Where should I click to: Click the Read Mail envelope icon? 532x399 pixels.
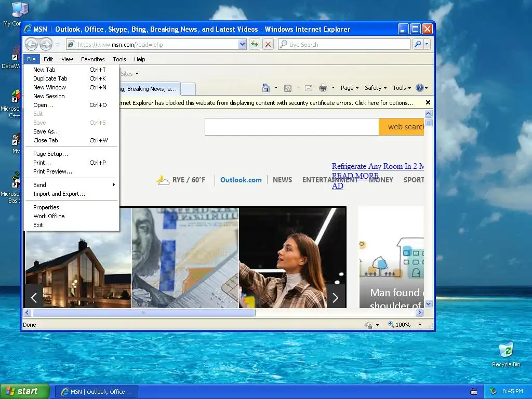click(x=309, y=88)
